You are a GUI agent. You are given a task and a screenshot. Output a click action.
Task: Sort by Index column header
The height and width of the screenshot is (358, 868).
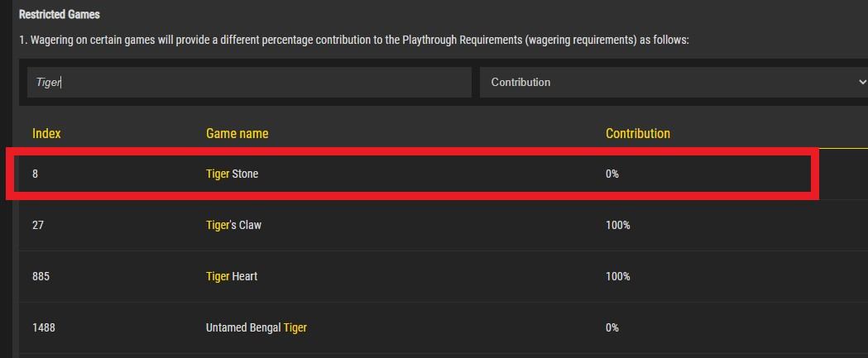[46, 133]
